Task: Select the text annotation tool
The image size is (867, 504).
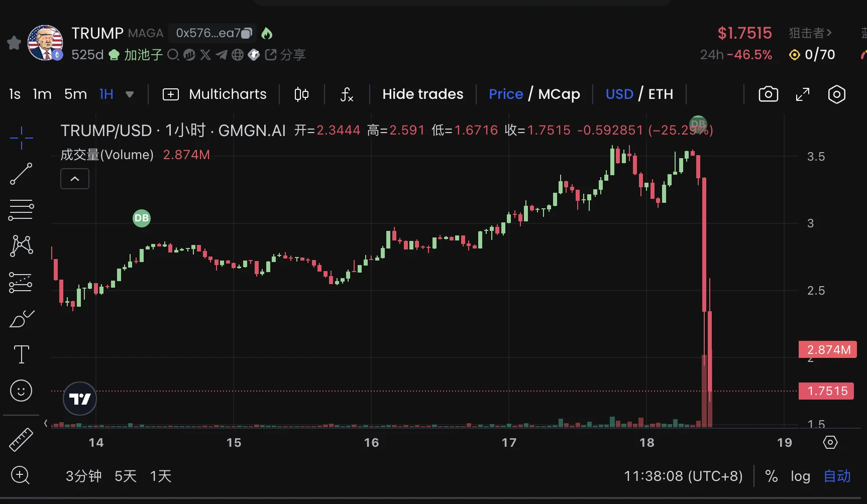Action: tap(21, 355)
